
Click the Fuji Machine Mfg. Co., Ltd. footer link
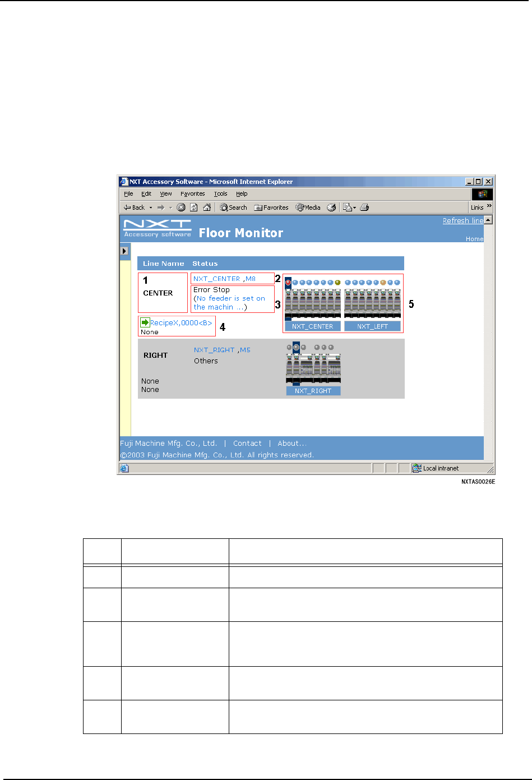tap(169, 443)
